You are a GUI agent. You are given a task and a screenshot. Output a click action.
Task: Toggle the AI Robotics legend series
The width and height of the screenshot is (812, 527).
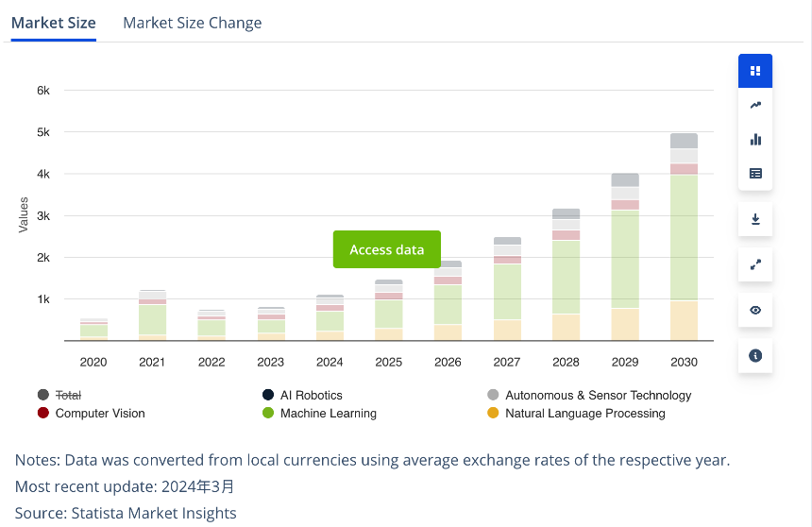pyautogui.click(x=302, y=395)
